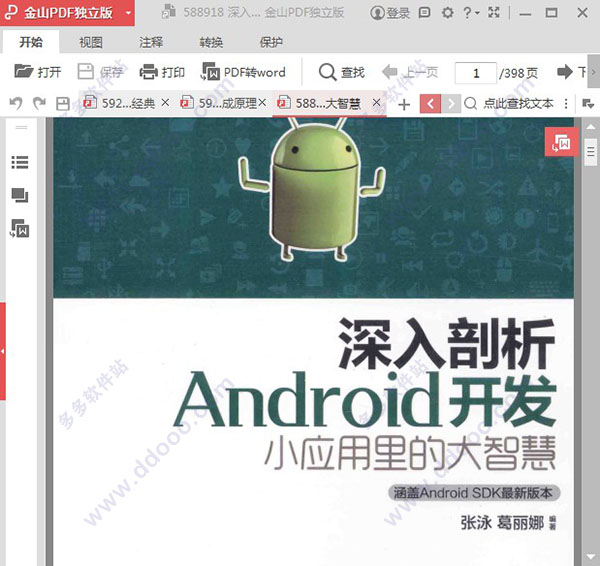The height and width of the screenshot is (566, 600).
Task: Click the 打开 open file button
Action: [x=38, y=72]
